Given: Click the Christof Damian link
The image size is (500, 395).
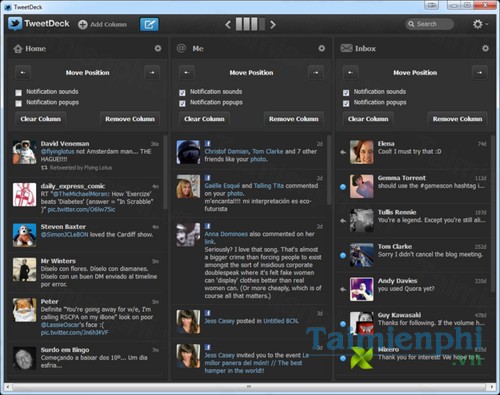Looking at the screenshot, I should coord(227,152).
